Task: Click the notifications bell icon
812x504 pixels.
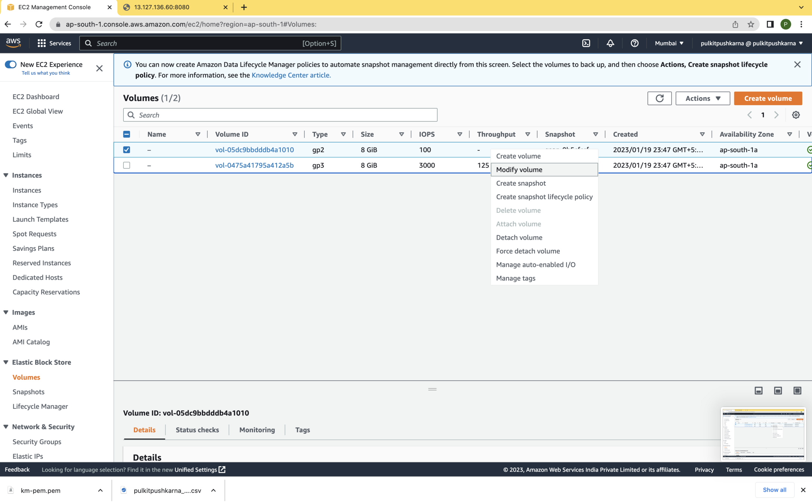Action: tap(610, 43)
